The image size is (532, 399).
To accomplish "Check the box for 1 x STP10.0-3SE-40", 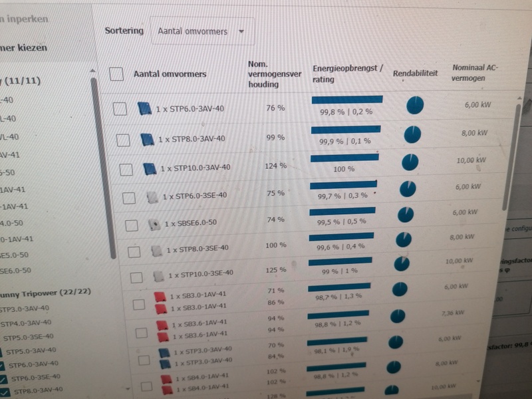I will pyautogui.click(x=136, y=277).
